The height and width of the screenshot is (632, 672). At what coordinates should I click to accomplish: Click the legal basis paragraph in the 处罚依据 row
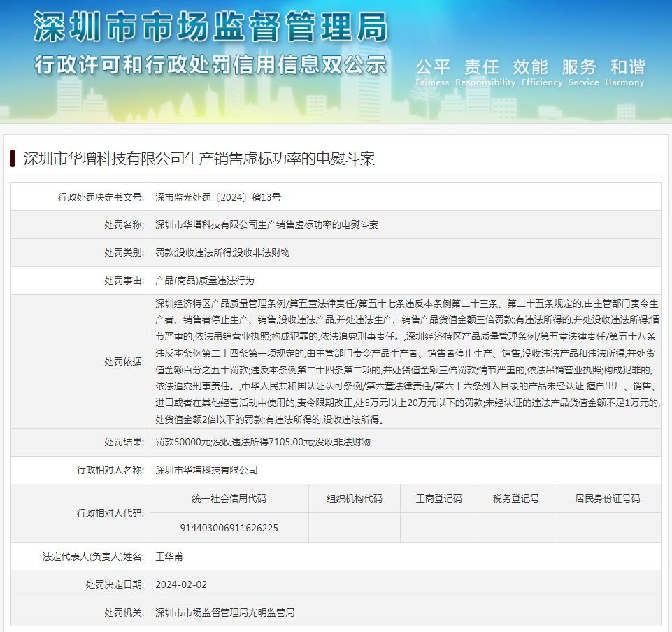tap(407, 361)
